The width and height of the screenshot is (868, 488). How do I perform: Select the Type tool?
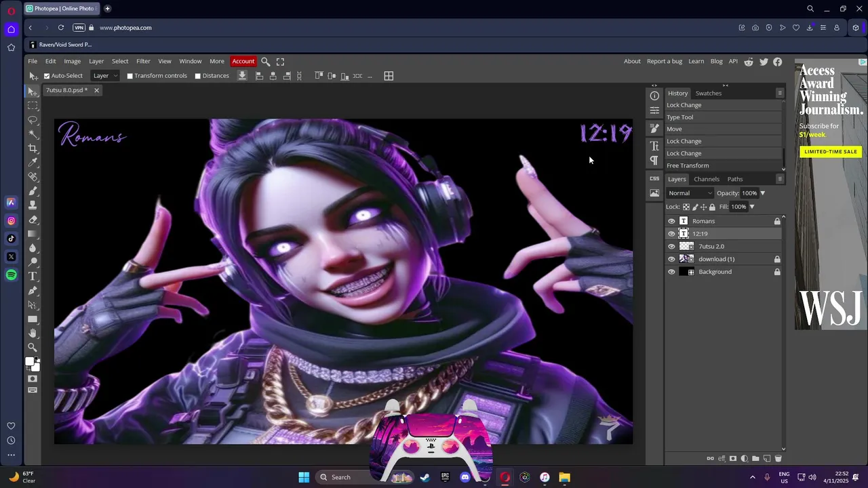(x=33, y=277)
